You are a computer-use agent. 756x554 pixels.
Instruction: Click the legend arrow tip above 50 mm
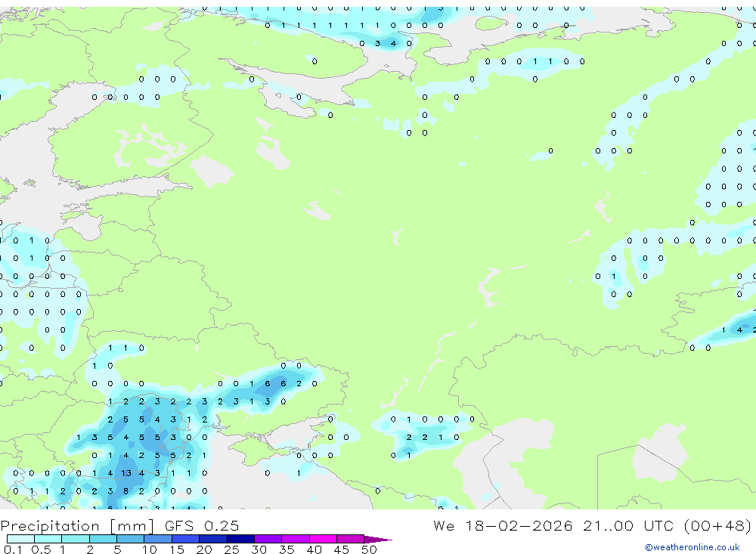378,539
